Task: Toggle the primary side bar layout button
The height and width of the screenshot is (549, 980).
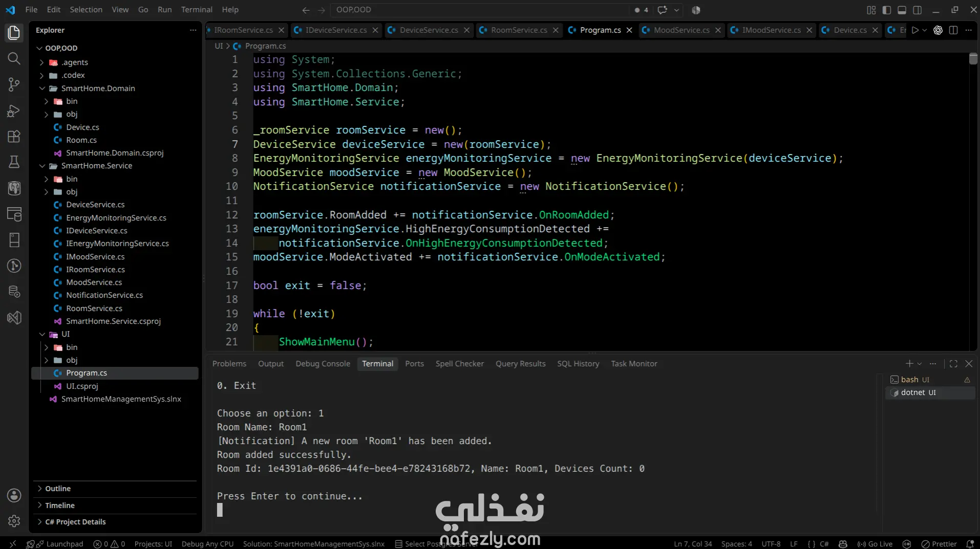Action: [886, 10]
